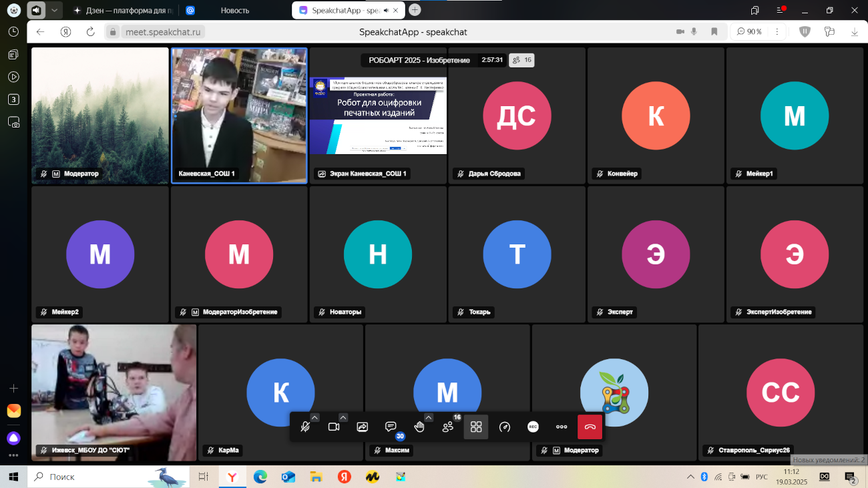Click the REC recording button

pyautogui.click(x=533, y=427)
